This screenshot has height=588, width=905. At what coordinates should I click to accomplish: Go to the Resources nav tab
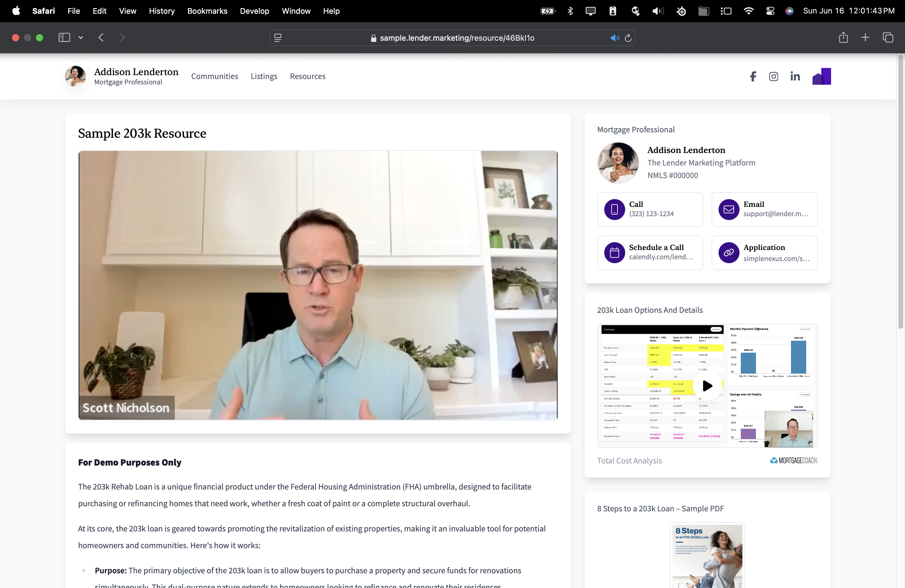pyautogui.click(x=308, y=76)
